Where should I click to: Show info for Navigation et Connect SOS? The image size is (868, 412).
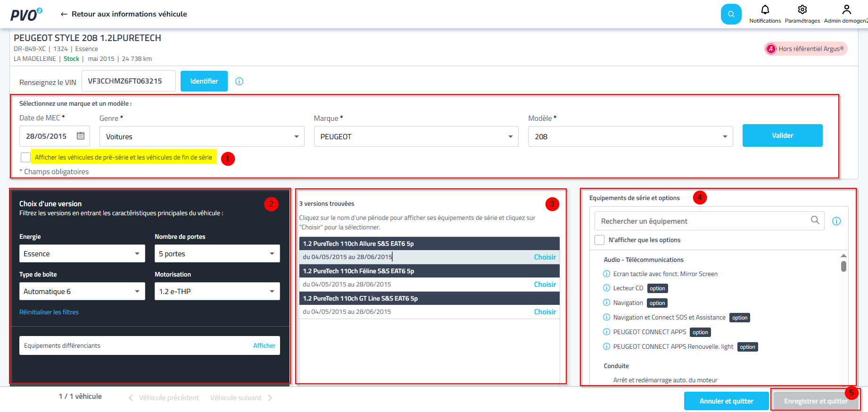(607, 317)
